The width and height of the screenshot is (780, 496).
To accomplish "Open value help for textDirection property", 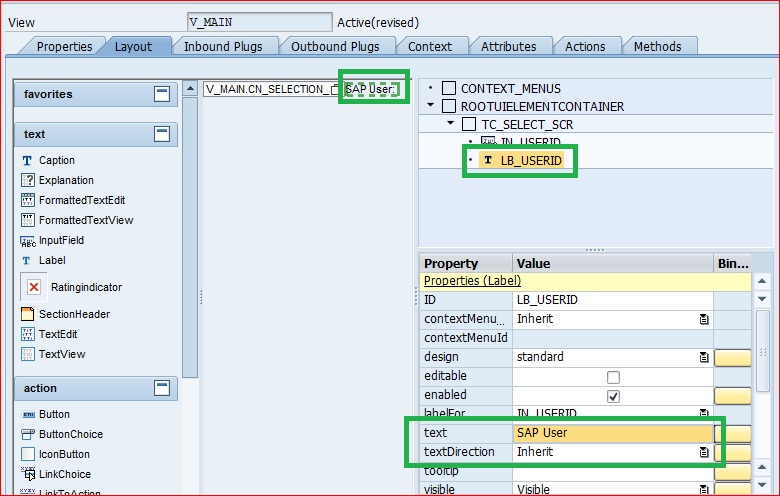I will pyautogui.click(x=704, y=452).
